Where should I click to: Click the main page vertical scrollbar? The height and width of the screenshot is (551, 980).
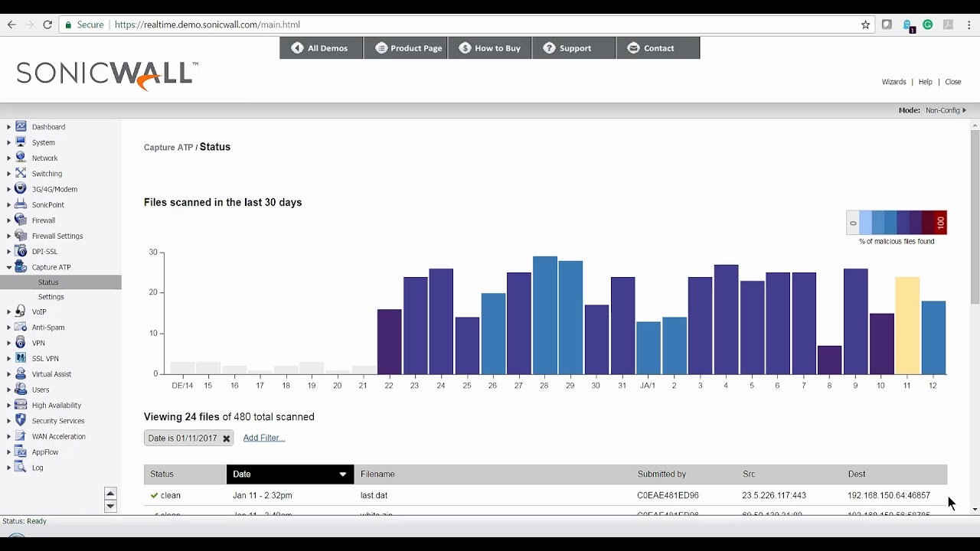tap(975, 217)
